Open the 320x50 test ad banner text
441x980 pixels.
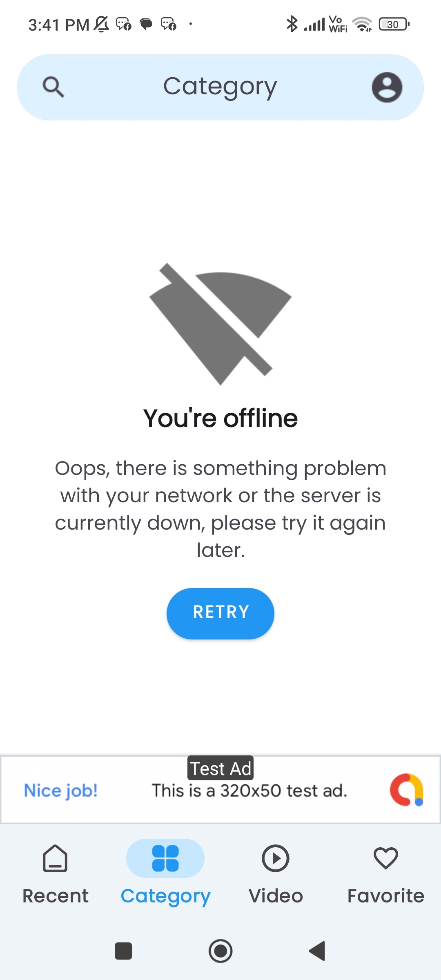(x=249, y=791)
